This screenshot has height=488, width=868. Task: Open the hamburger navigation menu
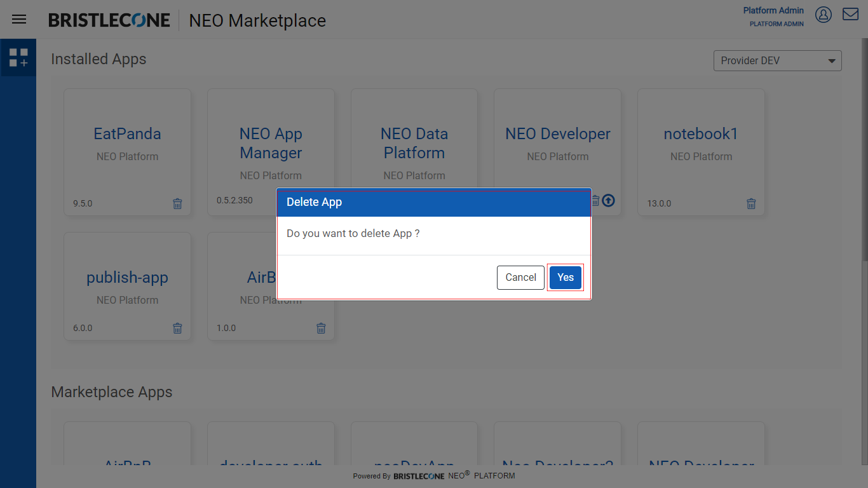19,19
